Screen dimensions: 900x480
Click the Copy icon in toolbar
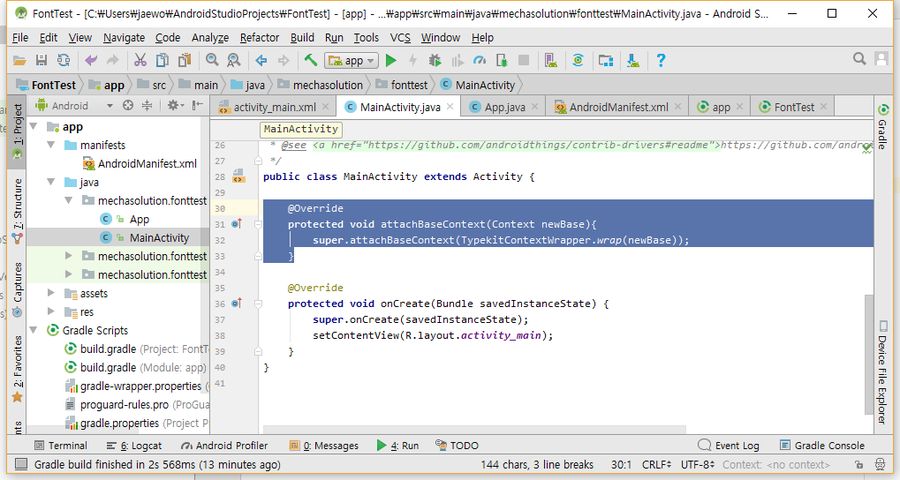point(162,60)
